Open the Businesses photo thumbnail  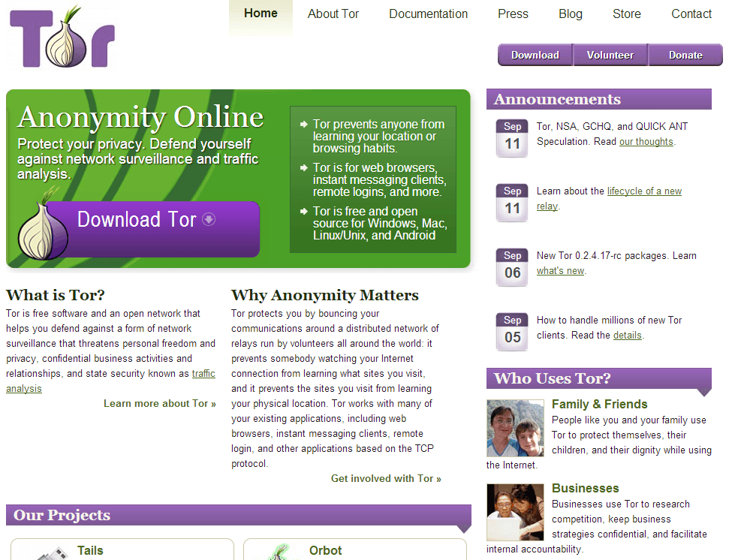click(x=515, y=512)
